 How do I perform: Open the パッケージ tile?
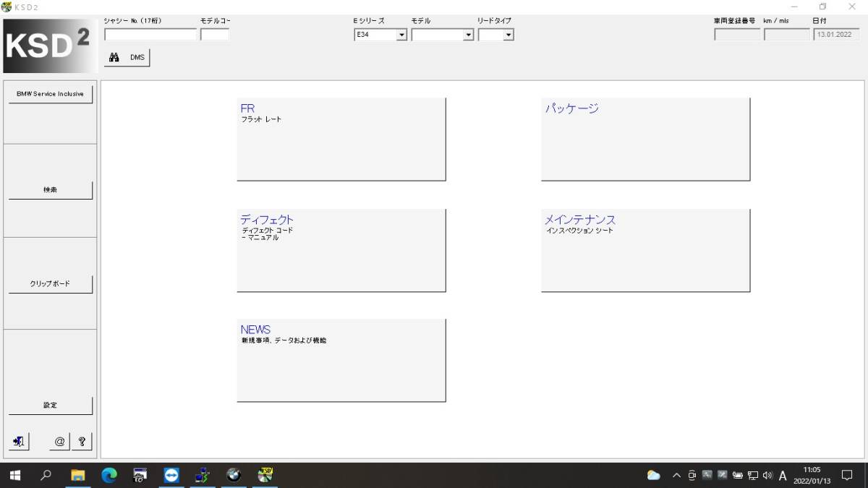(645, 140)
